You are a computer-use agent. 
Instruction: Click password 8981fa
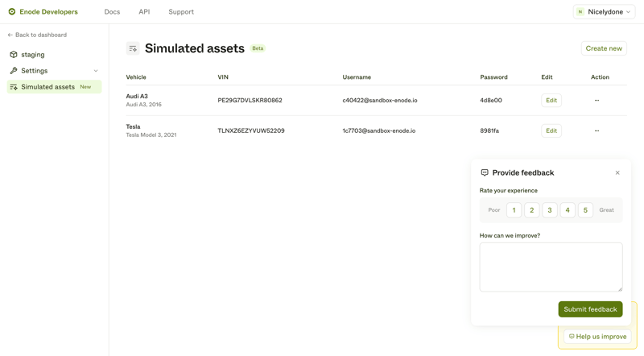[x=489, y=130]
